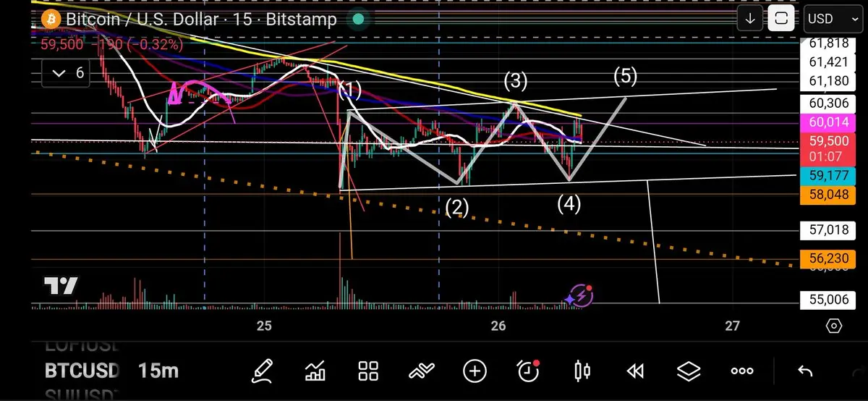Viewport: 868px width, 401px height.
Task: Open the price scale settings hexagon icon
Action: (x=833, y=326)
